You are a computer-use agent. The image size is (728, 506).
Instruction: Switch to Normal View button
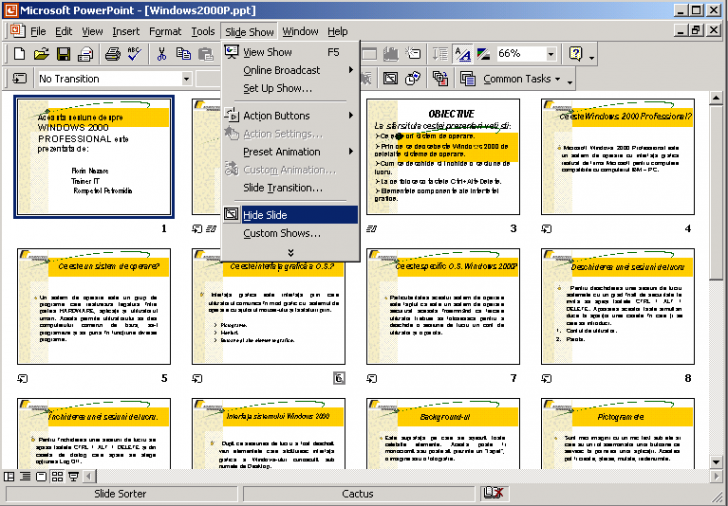point(9,476)
